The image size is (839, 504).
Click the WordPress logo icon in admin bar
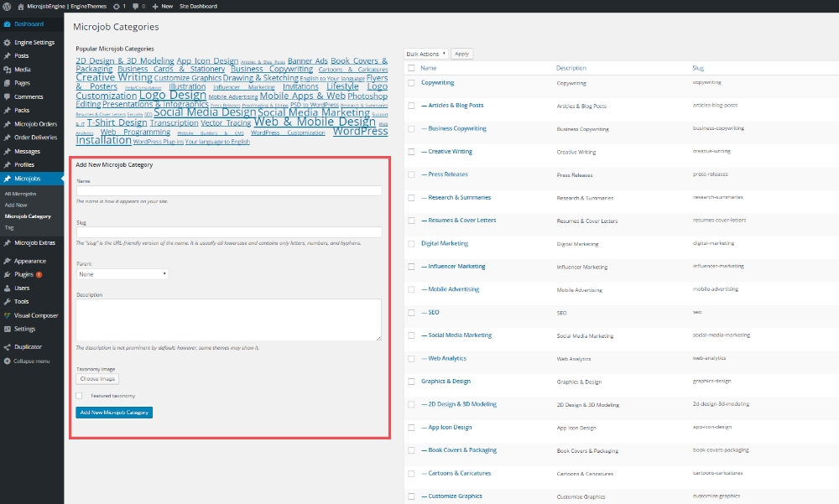pyautogui.click(x=8, y=6)
